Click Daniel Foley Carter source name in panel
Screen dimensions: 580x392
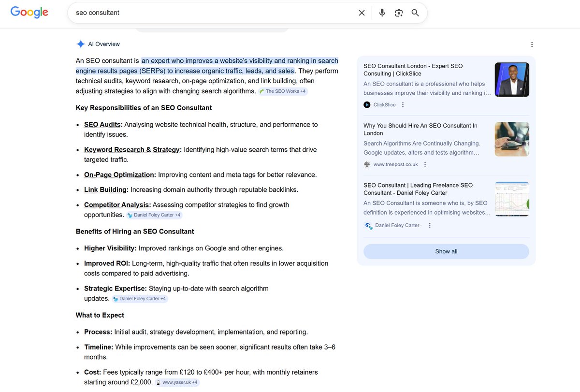coord(397,225)
